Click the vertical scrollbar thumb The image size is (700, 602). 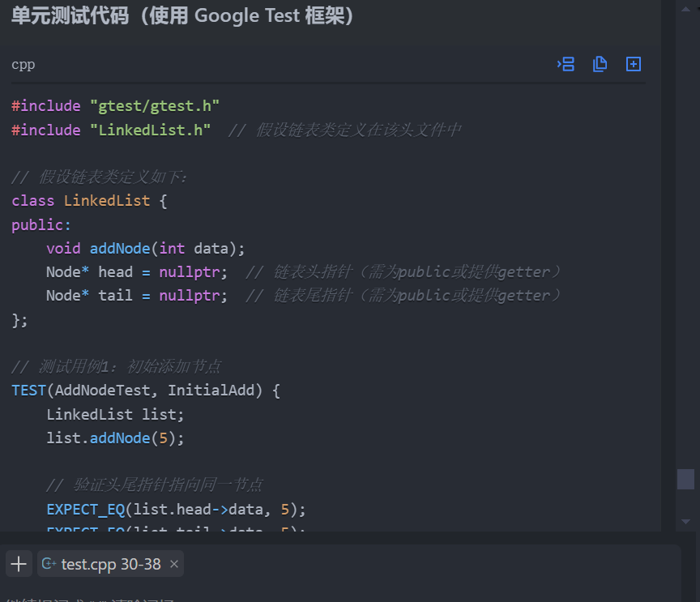point(685,479)
